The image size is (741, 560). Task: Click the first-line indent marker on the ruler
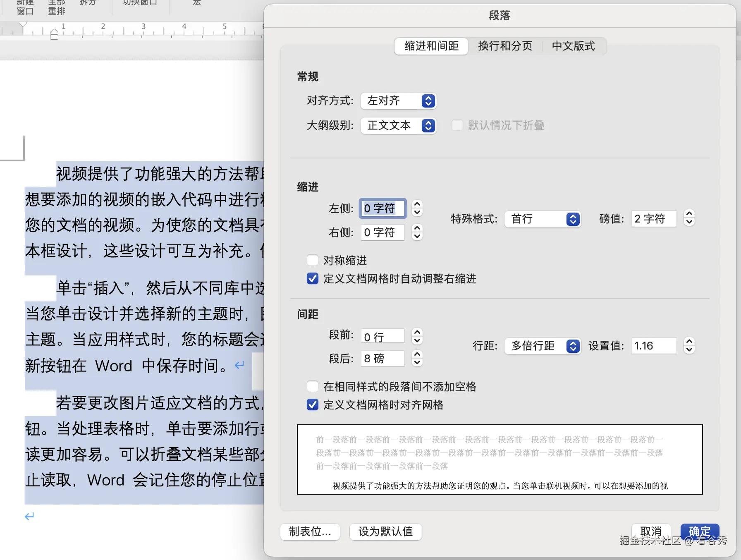click(23, 24)
